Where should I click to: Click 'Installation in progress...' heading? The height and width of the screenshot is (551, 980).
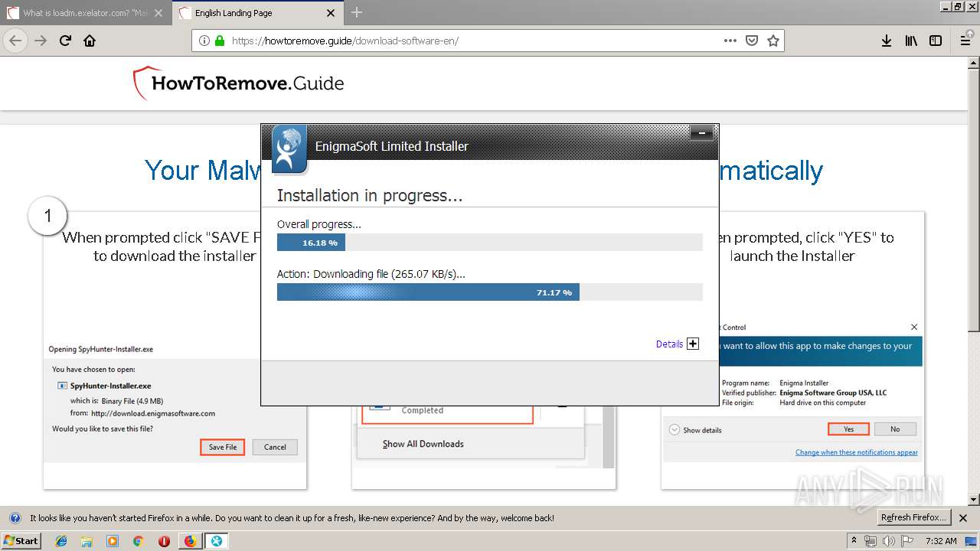(x=370, y=196)
